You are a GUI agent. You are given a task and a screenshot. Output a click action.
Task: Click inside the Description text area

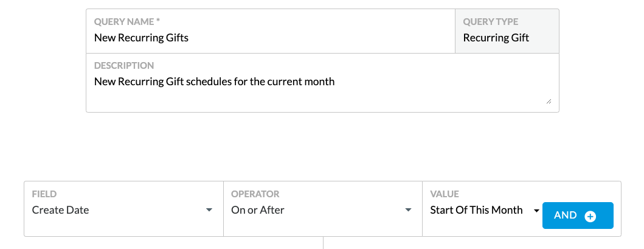[x=322, y=83]
